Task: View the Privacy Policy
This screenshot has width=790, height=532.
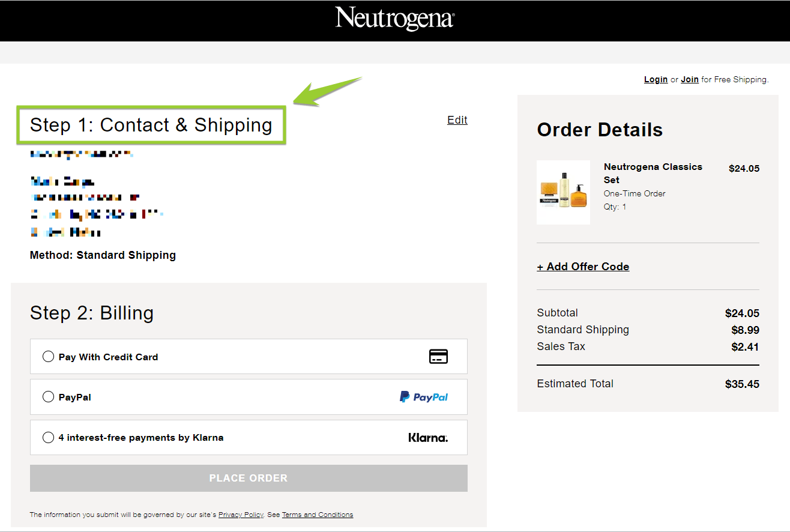Action: (x=241, y=515)
